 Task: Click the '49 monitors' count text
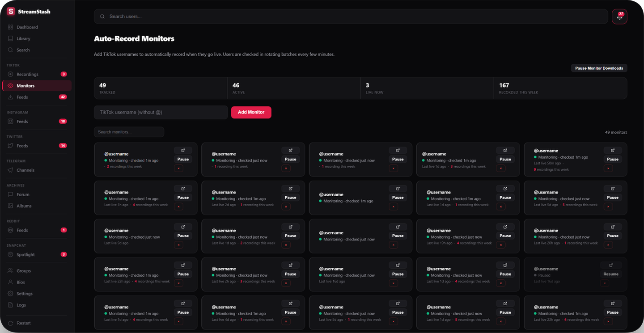click(x=616, y=132)
